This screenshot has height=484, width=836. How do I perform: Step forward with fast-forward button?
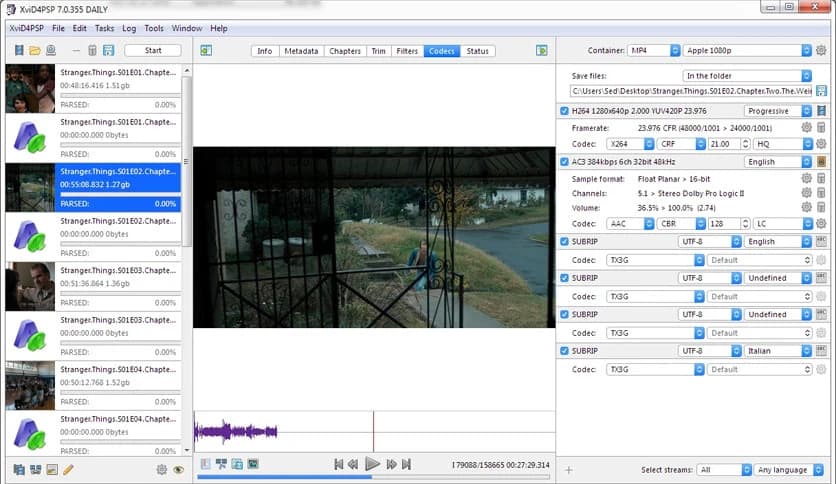391,464
